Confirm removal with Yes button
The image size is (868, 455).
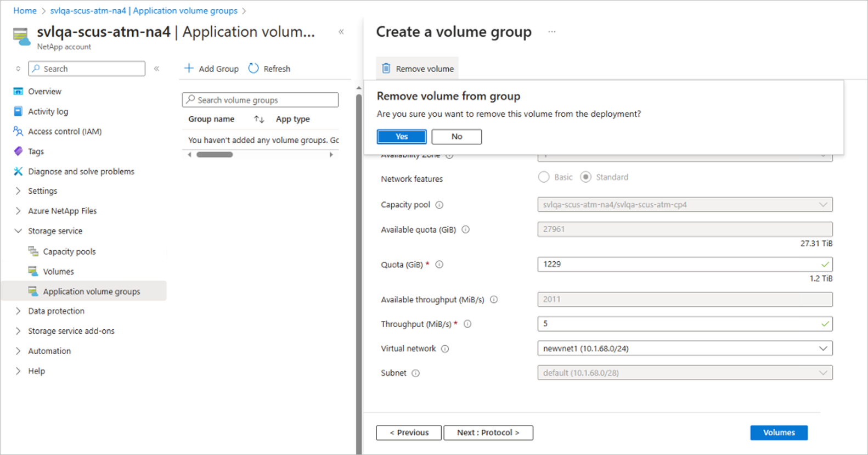402,137
